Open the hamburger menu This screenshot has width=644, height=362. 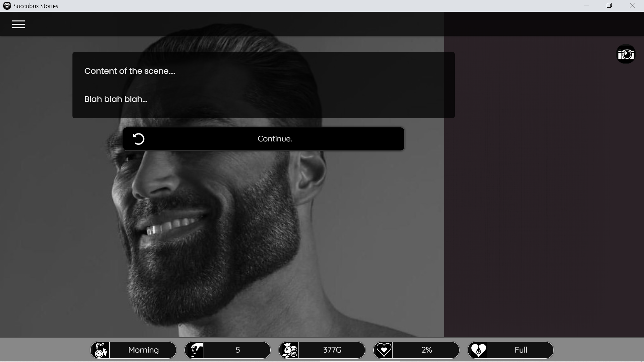[x=18, y=24]
